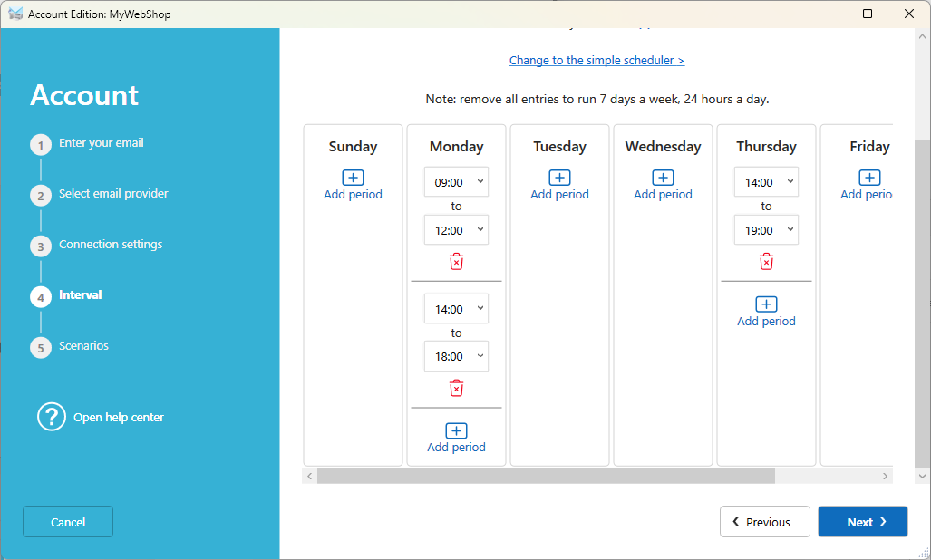Click the app icon in title bar

click(15, 14)
